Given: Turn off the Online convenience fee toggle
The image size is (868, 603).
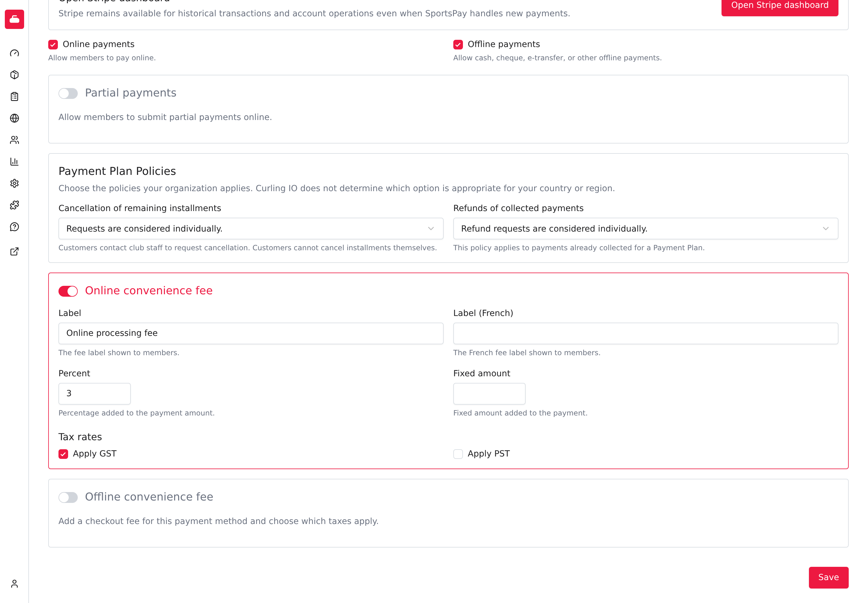Looking at the screenshot, I should [x=68, y=291].
